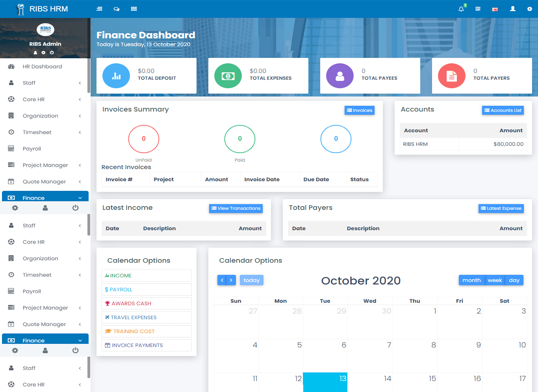
Task: Click the sidebar hamburger menu icon
Action: pyautogui.click(x=99, y=8)
